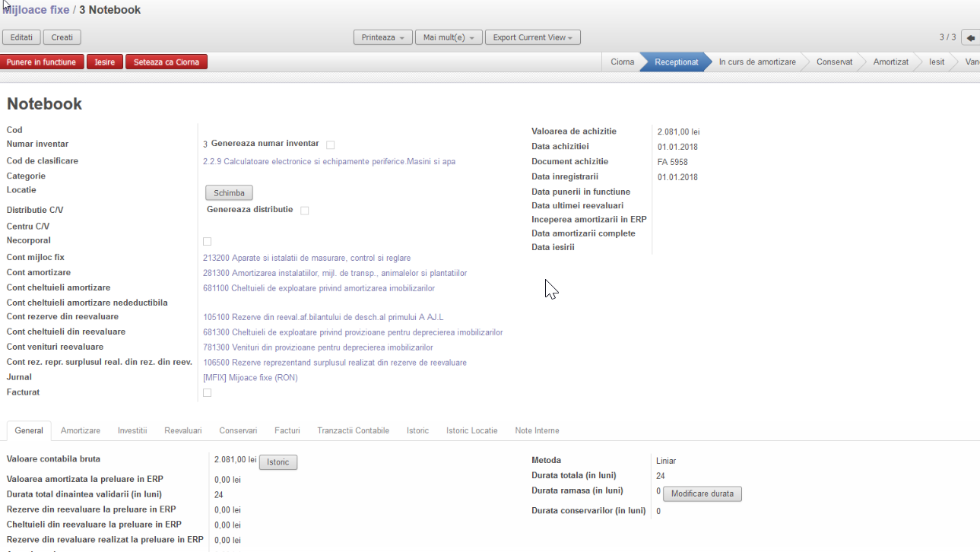Screen dimensions: 980x552
Task: Open the Tranzactii Contabile tab
Action: 353,430
